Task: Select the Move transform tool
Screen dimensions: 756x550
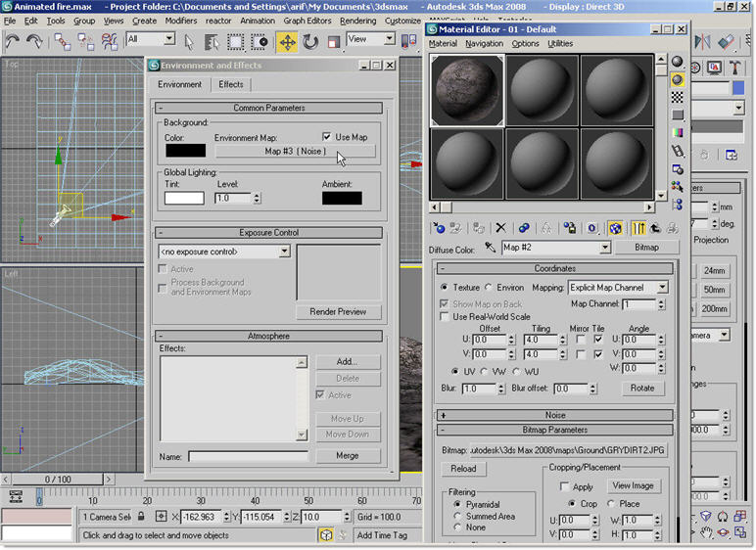Action: coord(287,42)
